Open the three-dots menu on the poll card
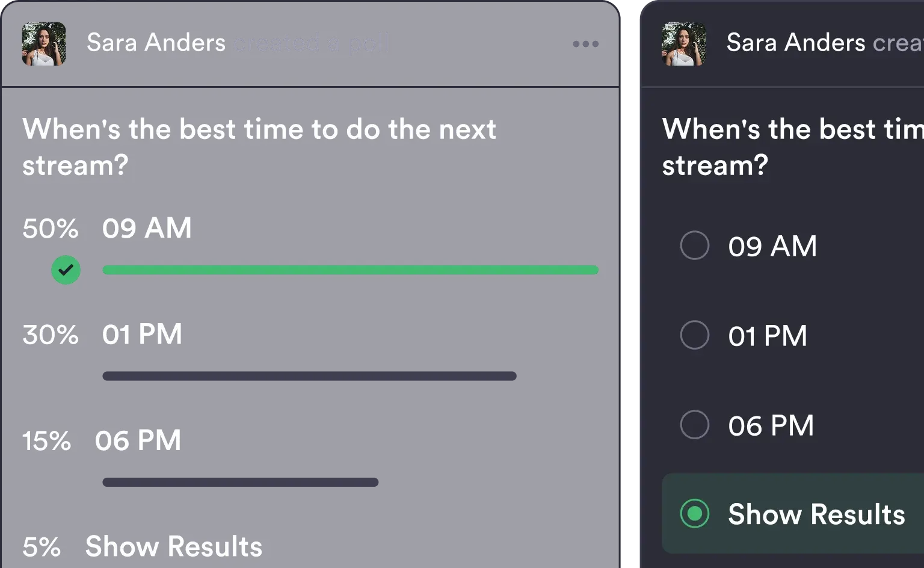The width and height of the screenshot is (924, 568). pyautogui.click(x=585, y=44)
